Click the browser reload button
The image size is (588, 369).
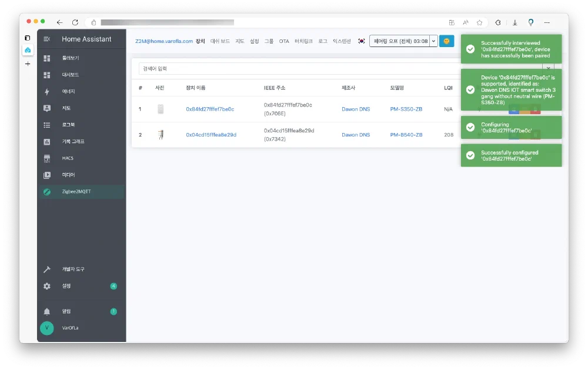[x=75, y=22]
